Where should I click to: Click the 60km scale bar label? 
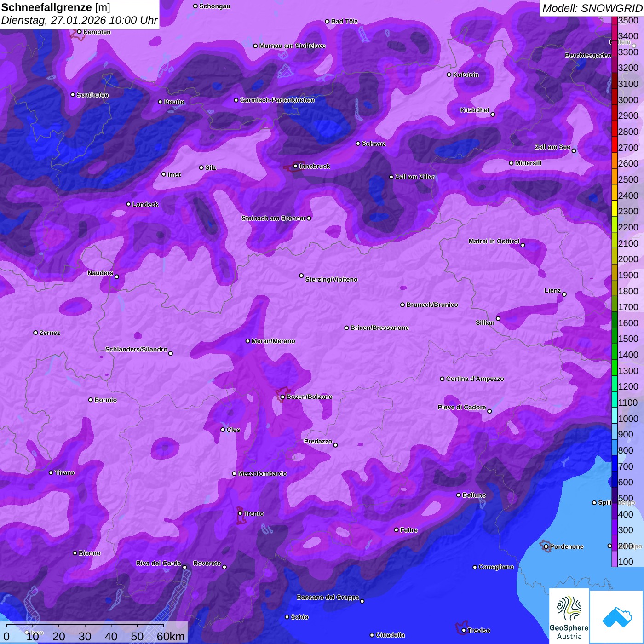[x=171, y=636]
